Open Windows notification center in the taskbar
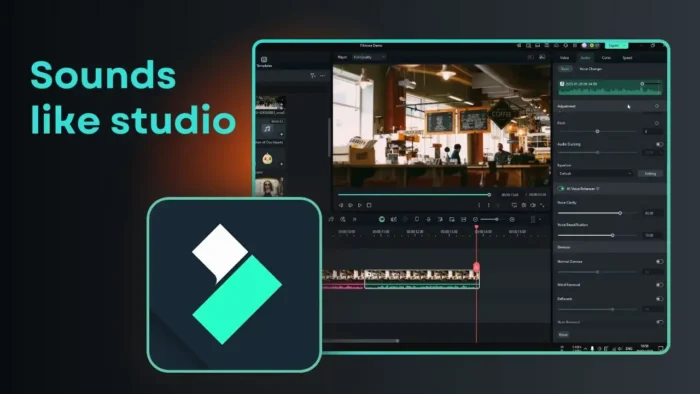This screenshot has width=700, height=394. (x=661, y=348)
